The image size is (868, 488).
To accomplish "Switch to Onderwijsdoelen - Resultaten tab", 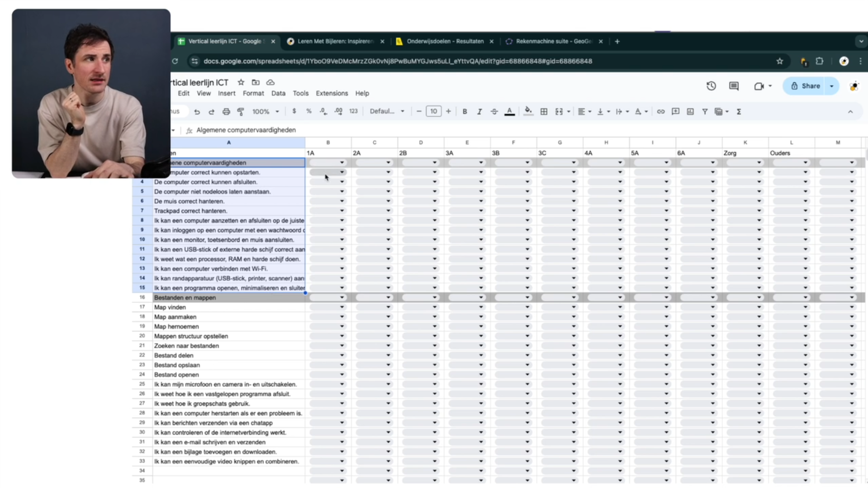I will pyautogui.click(x=445, y=41).
